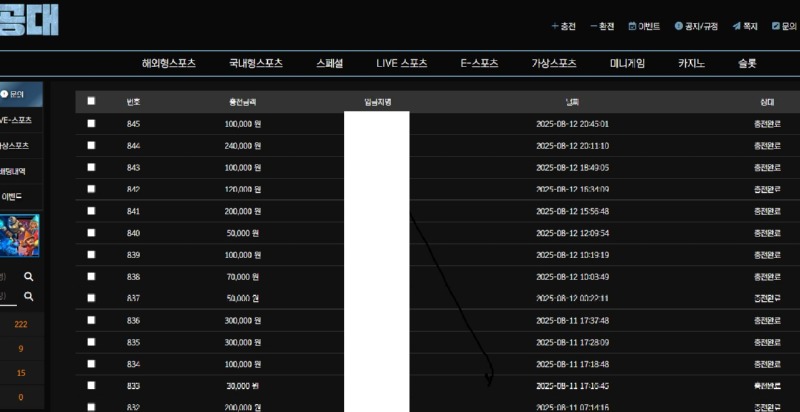800x412 pixels.
Task: Click the date 2025-08-12 12:09:54
Action: coord(572,233)
